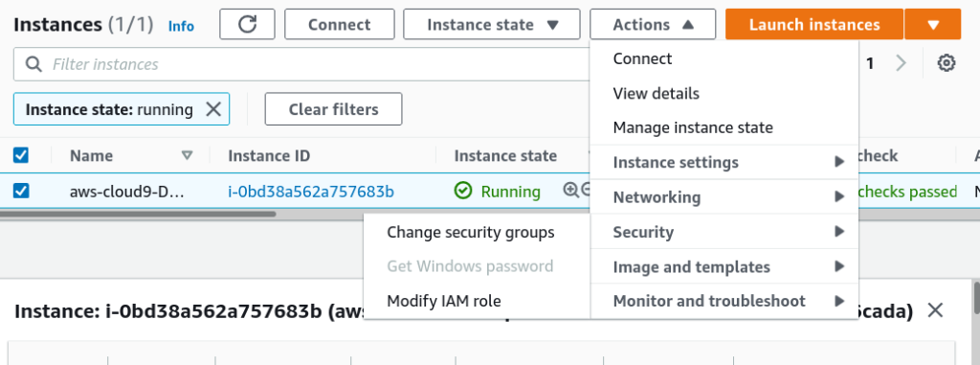This screenshot has height=365, width=980.
Task: Open the Instance state dropdown
Action: tap(492, 24)
